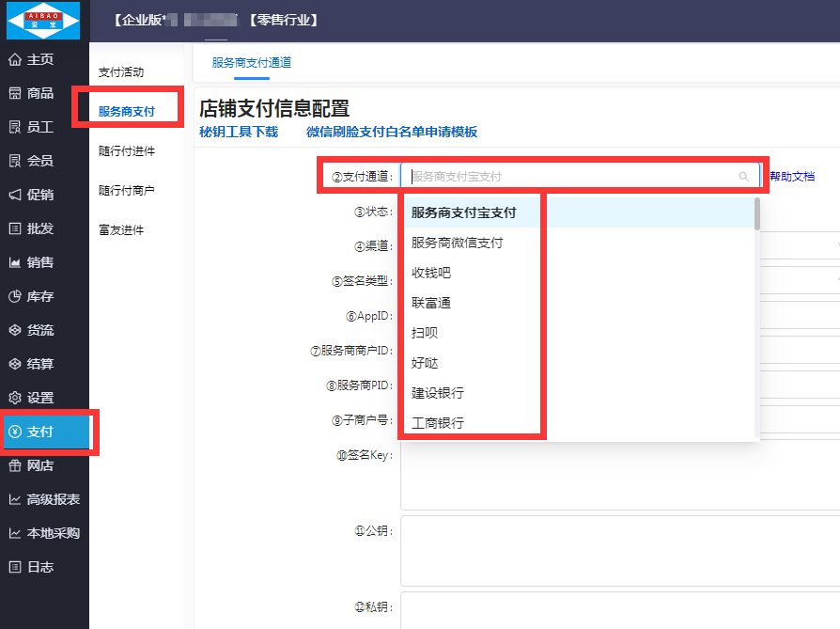Click the megaphone icon beside 促销
This screenshot has height=629, width=840.
[15, 195]
